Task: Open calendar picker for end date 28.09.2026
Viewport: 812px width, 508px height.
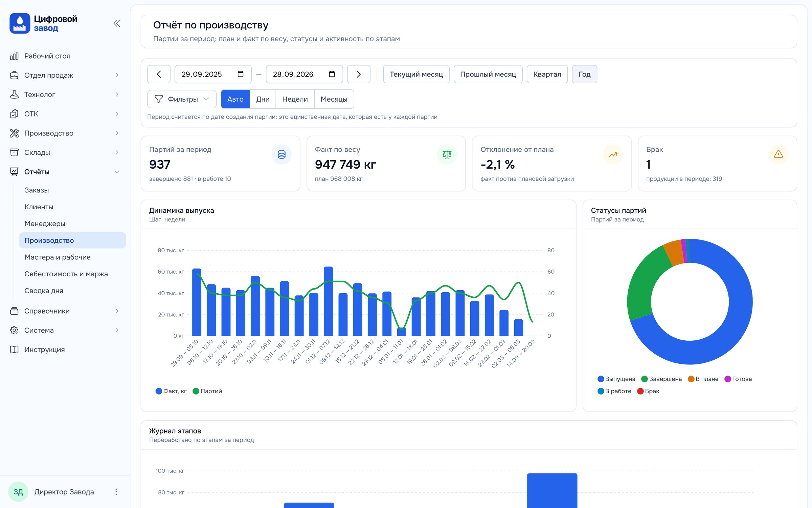Action: coord(332,74)
